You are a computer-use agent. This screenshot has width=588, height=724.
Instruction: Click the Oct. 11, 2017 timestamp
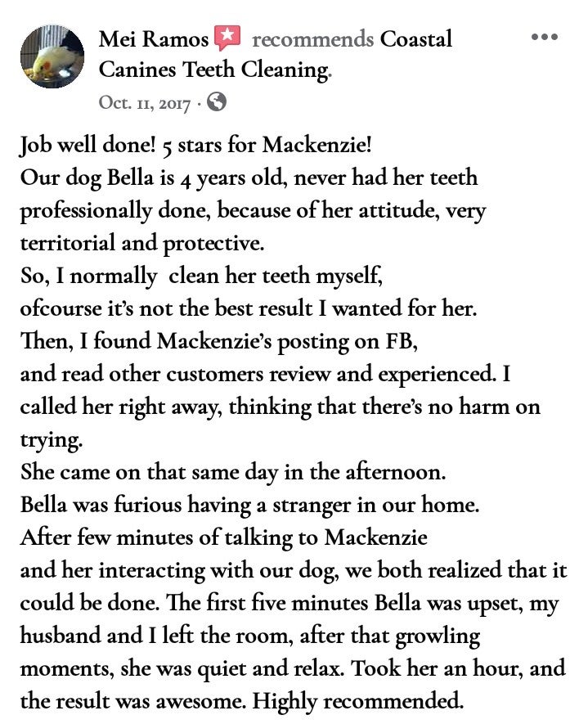(x=145, y=103)
